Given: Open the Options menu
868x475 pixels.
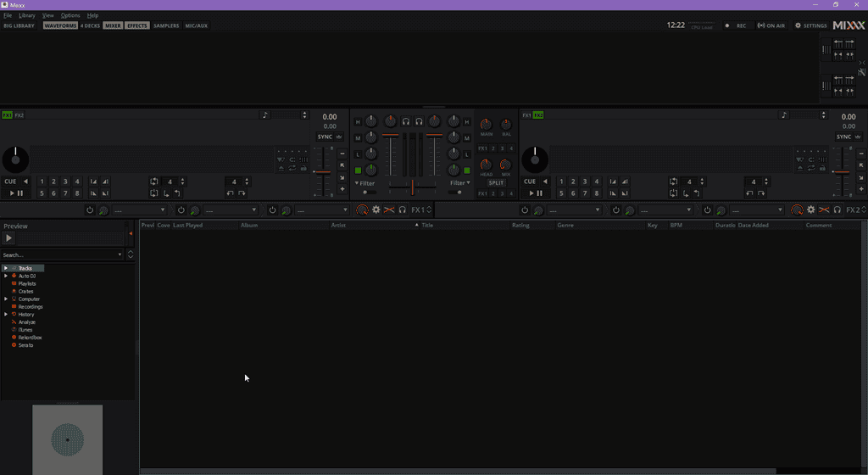Looking at the screenshot, I should tap(70, 15).
